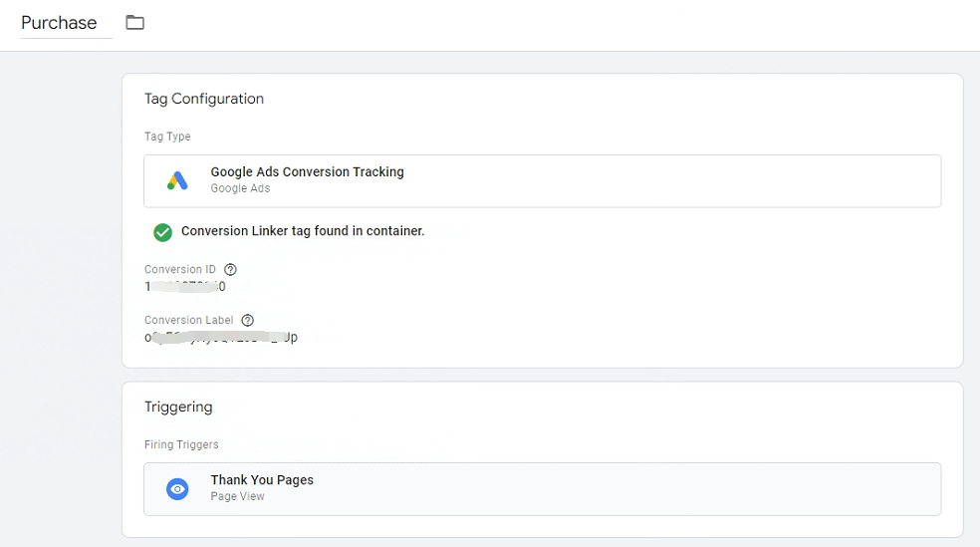Click the Tag Configuration heading
The width and height of the screenshot is (980, 547).
coord(204,99)
